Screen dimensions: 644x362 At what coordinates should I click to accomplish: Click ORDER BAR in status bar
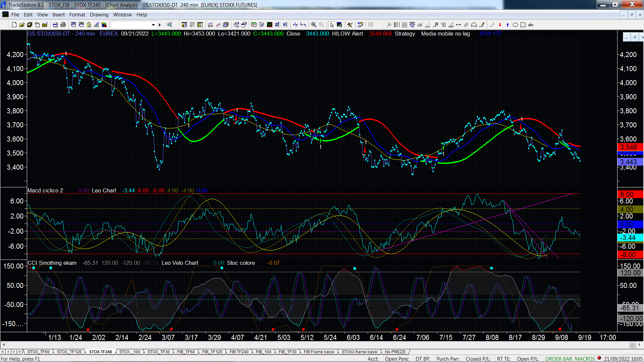click(x=559, y=359)
